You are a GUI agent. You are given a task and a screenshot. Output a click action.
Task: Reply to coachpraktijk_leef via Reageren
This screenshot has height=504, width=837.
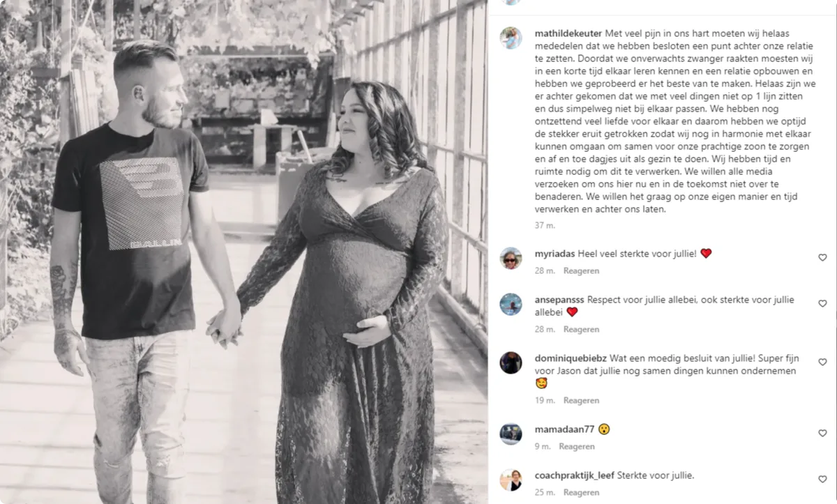(x=581, y=492)
